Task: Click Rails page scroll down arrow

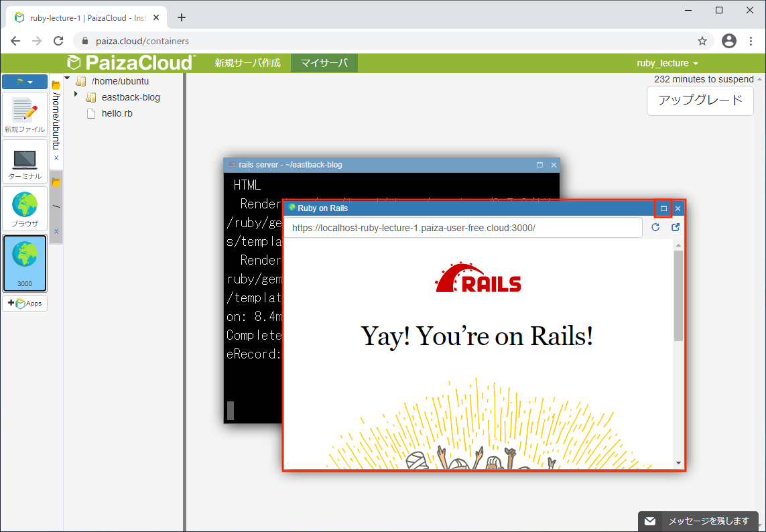Action: tap(679, 463)
